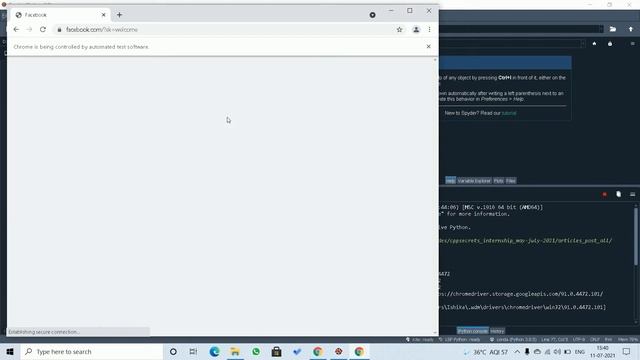Image resolution: width=640 pixels, height=360 pixels.
Task: Click the UTF-8 encoding status entry
Action: pos(578,340)
